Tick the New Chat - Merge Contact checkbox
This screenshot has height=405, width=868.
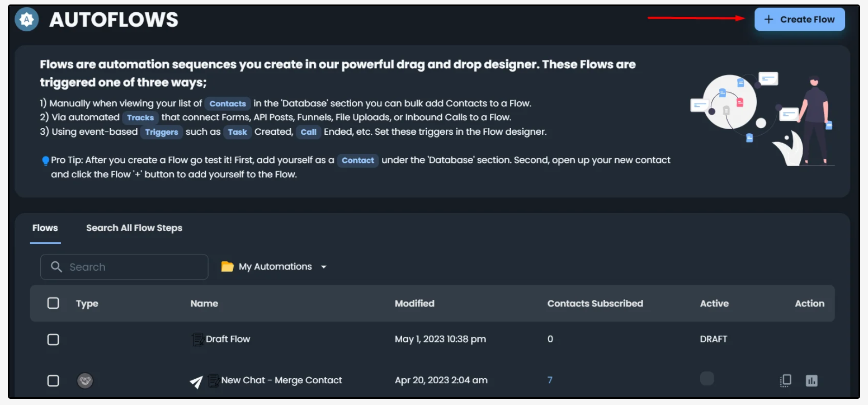pos(53,380)
